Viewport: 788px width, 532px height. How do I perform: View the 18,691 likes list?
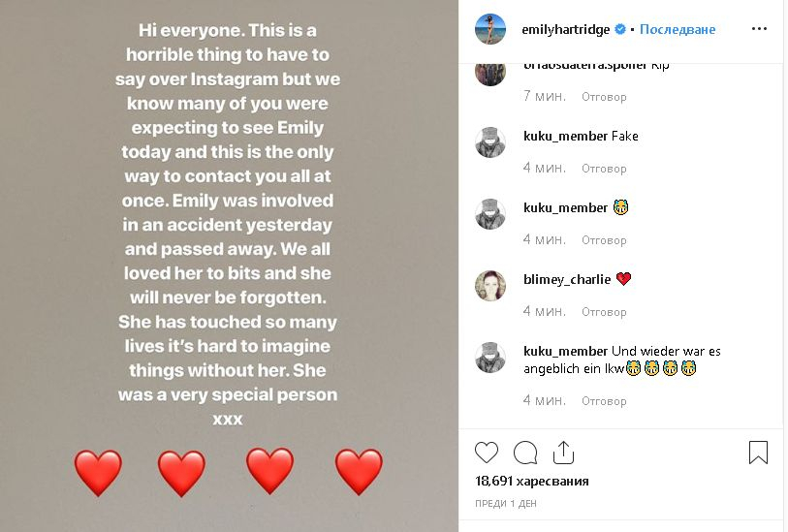[532, 482]
